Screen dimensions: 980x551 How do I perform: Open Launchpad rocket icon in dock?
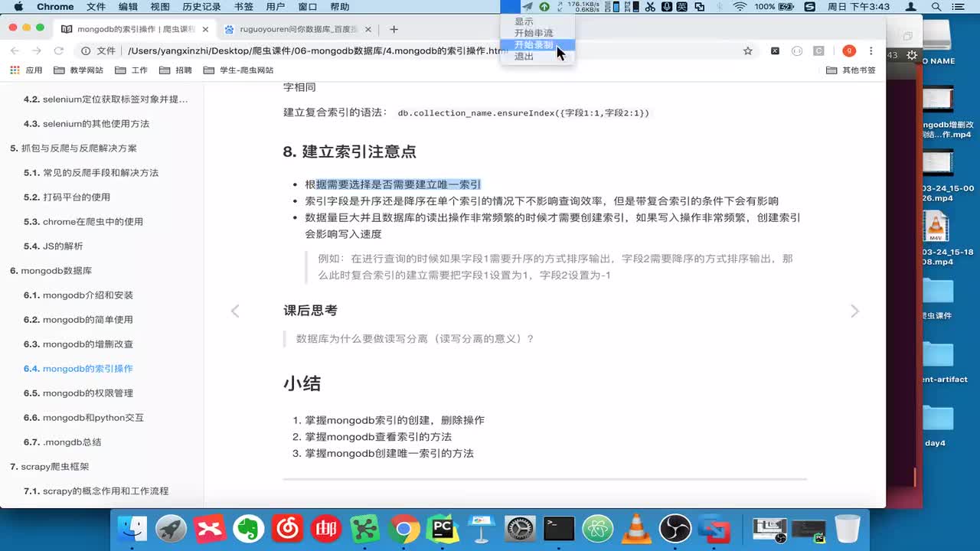(x=171, y=528)
